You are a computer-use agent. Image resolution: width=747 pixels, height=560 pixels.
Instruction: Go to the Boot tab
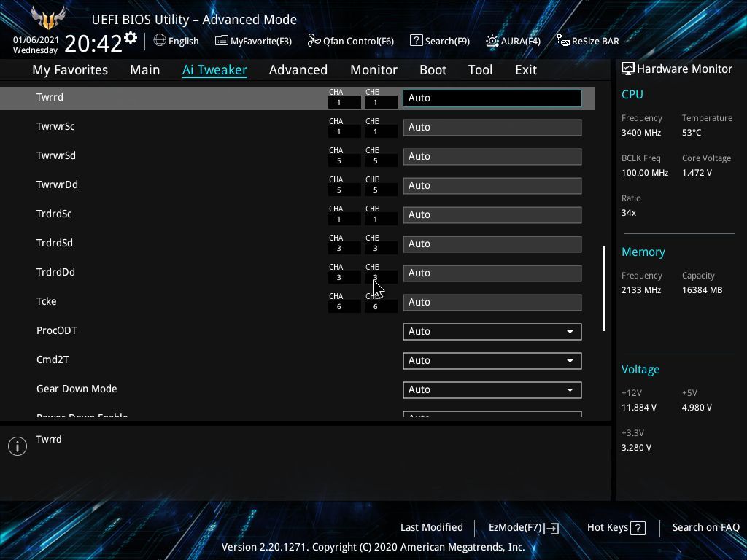click(433, 70)
